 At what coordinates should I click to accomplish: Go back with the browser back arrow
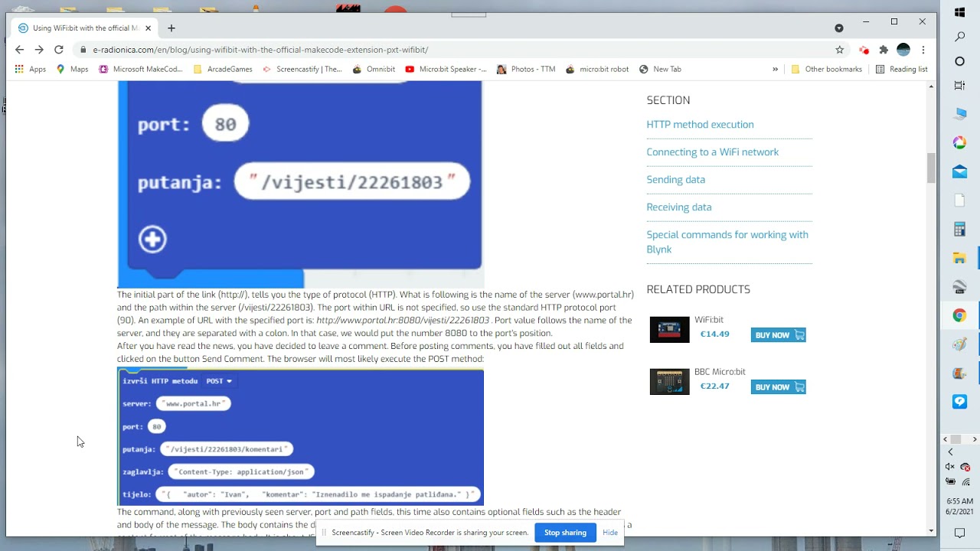tap(20, 50)
